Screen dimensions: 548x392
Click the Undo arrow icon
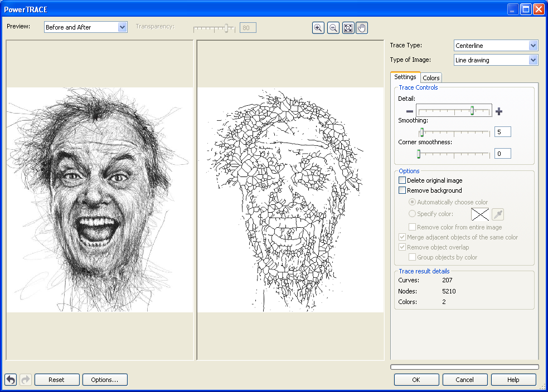(x=11, y=379)
